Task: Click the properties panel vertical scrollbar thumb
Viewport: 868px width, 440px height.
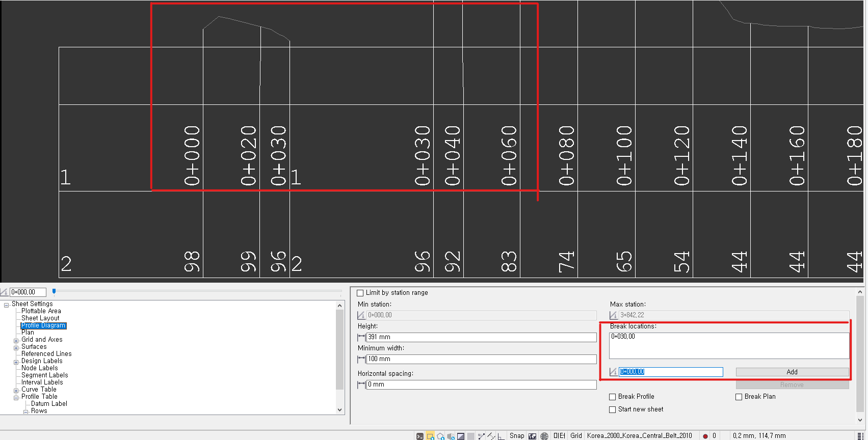Action: (860, 354)
